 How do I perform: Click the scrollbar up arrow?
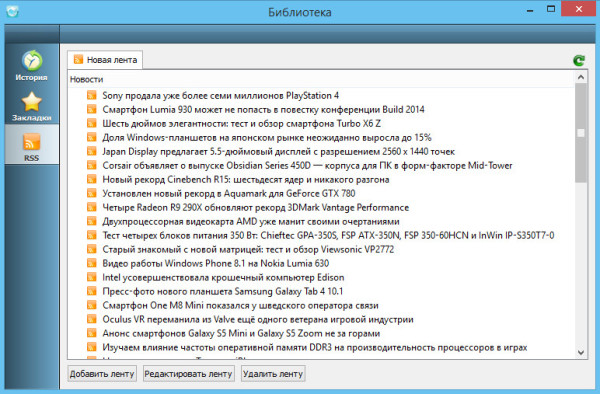click(580, 77)
